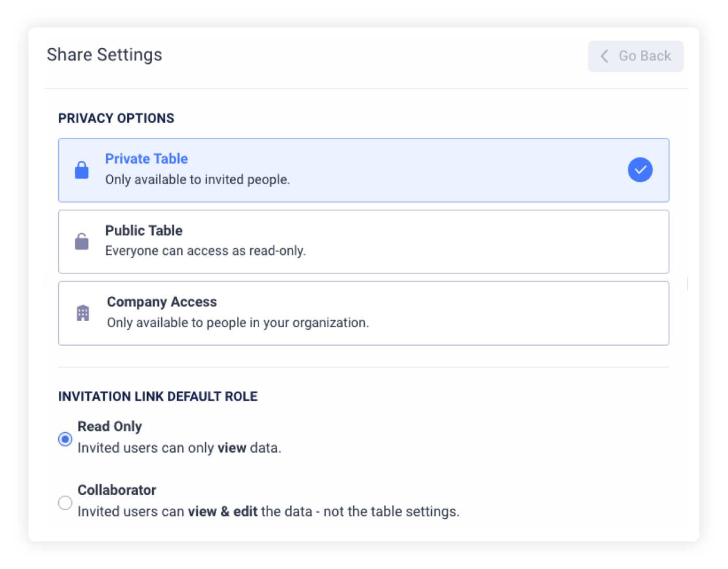The height and width of the screenshot is (569, 728).
Task: Click the back chevron arrow icon
Action: pyautogui.click(x=604, y=56)
